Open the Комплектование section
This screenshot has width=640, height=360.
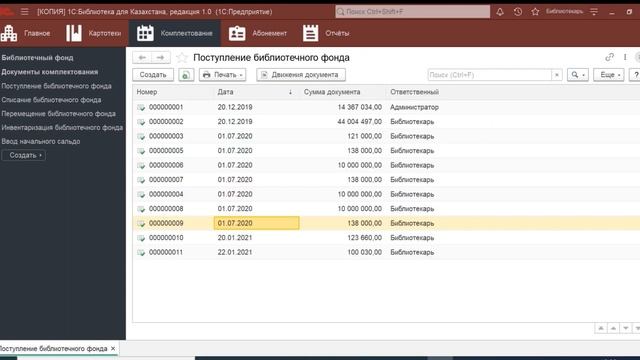[175, 33]
